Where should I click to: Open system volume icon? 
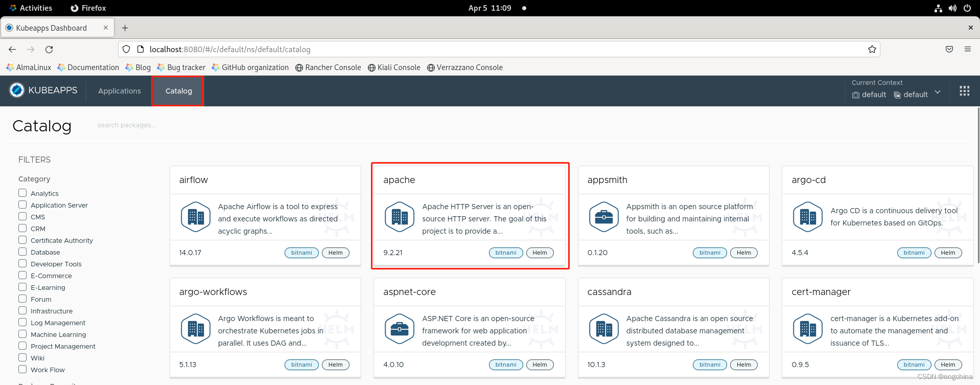[952, 8]
